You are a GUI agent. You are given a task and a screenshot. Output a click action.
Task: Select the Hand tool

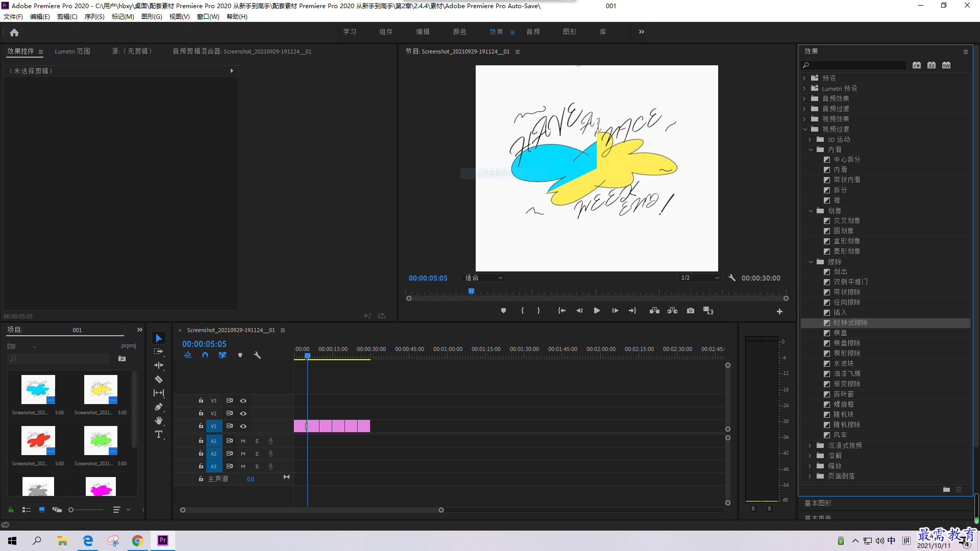pyautogui.click(x=159, y=420)
